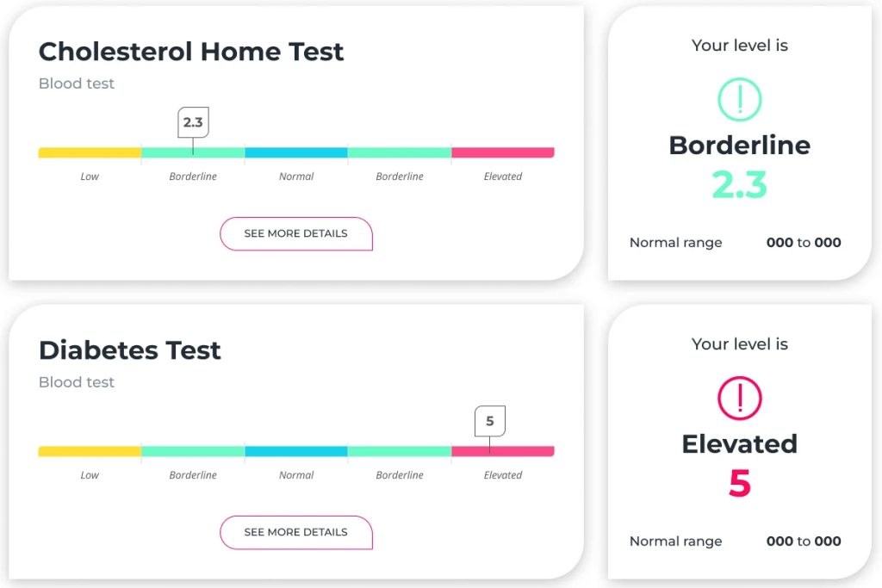Image resolution: width=882 pixels, height=588 pixels.
Task: Click the 2.3 value marker on cholesterol scale
Action: tap(193, 123)
